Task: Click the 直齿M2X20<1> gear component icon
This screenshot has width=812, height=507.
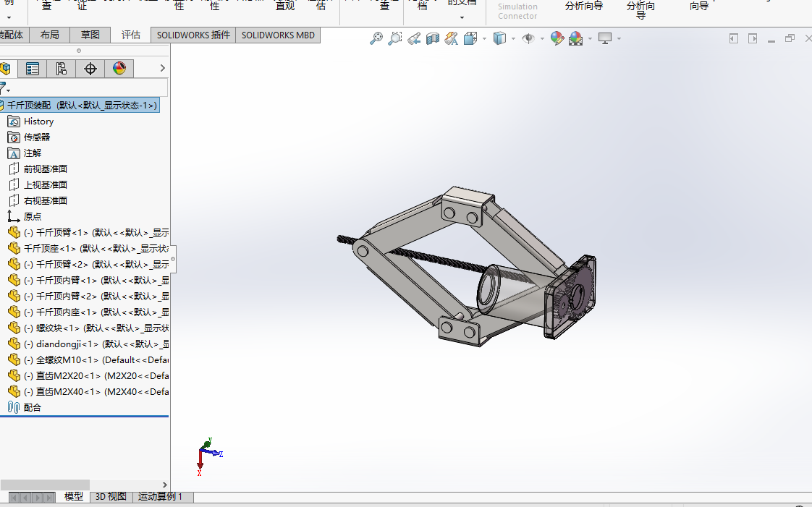Action: click(x=14, y=375)
